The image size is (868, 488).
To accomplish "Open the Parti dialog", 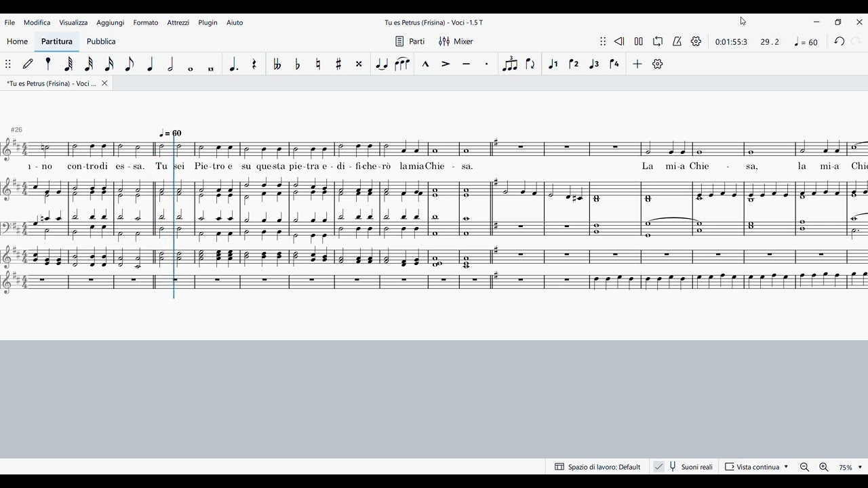I will pyautogui.click(x=410, y=41).
